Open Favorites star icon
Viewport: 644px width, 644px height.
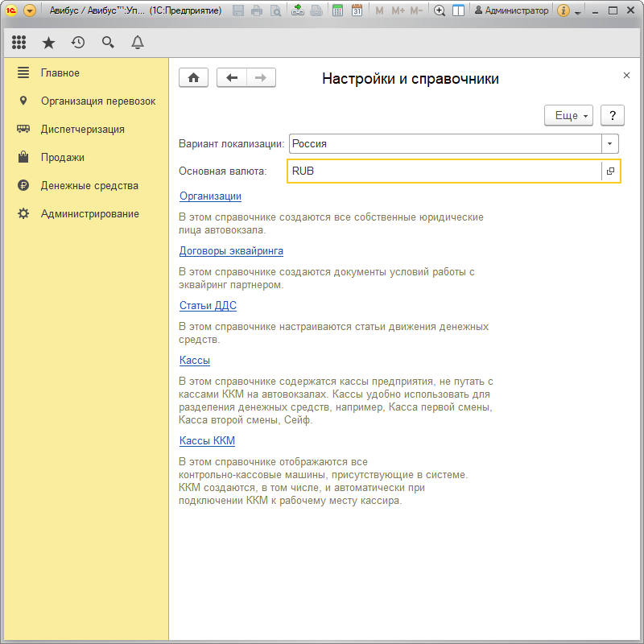pos(48,43)
